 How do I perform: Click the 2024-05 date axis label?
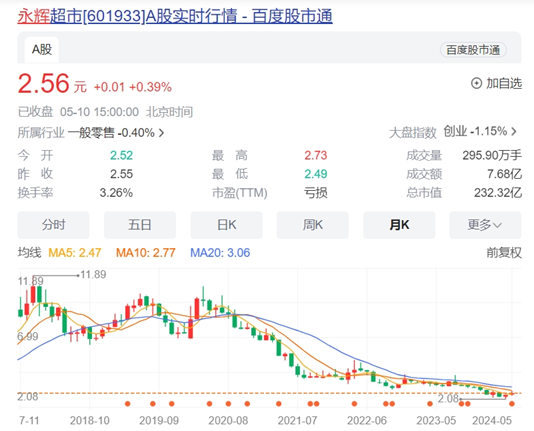click(x=492, y=421)
